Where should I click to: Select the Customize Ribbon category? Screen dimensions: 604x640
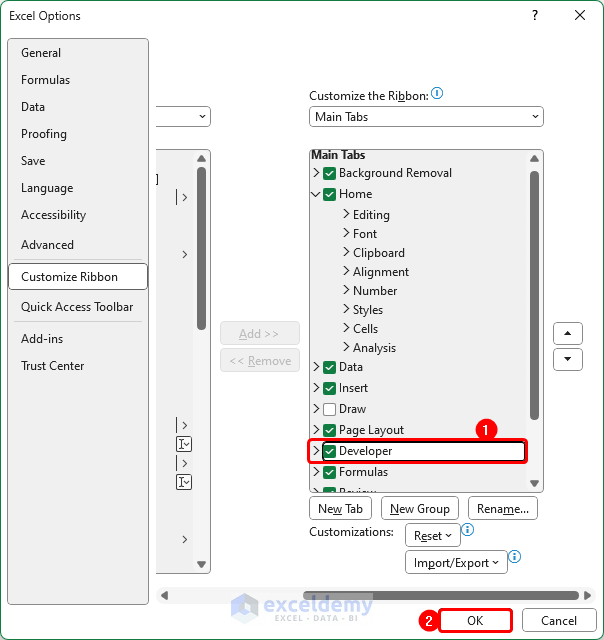click(x=78, y=277)
